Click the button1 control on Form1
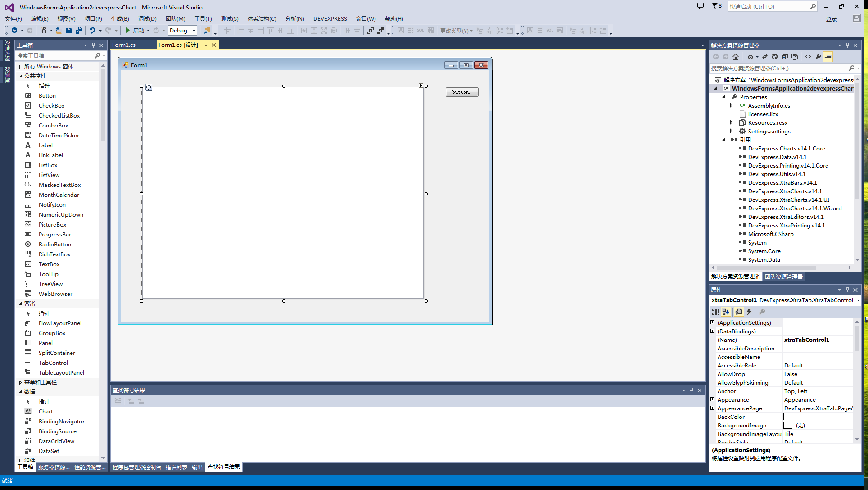 click(462, 92)
